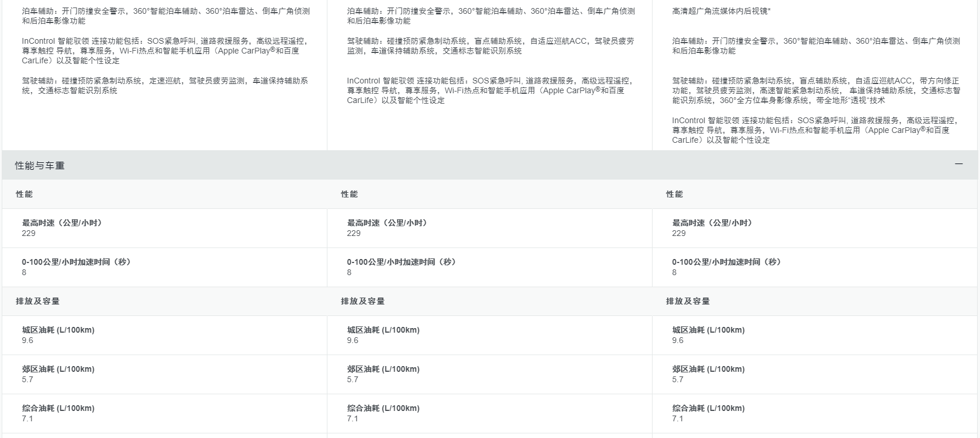The image size is (980, 438).
Task: Click the 性能 heading in left column
Action: click(x=24, y=195)
